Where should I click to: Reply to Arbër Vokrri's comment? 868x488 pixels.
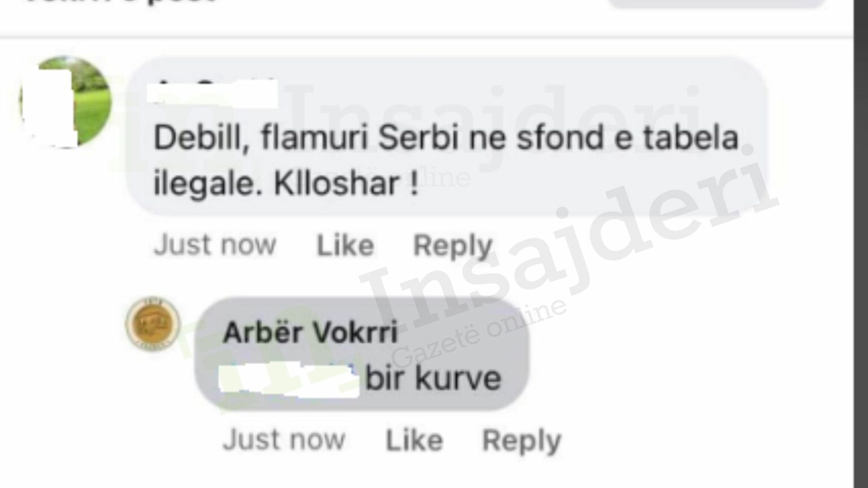(x=522, y=441)
